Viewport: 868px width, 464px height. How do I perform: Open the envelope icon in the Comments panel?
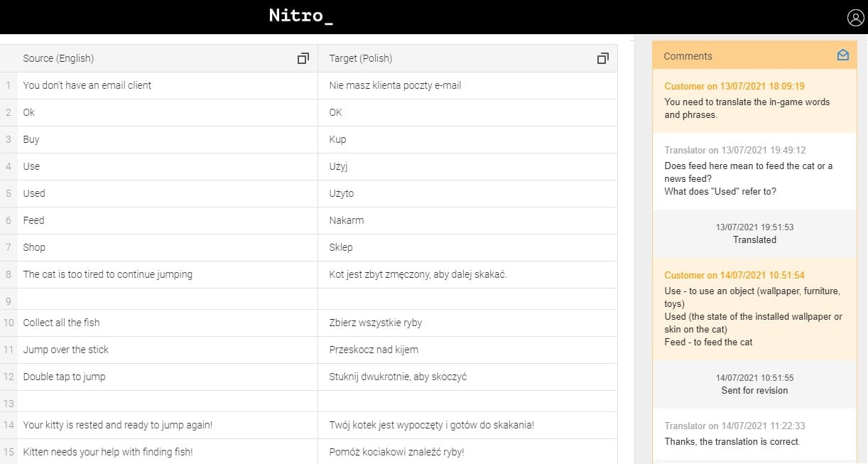point(842,54)
